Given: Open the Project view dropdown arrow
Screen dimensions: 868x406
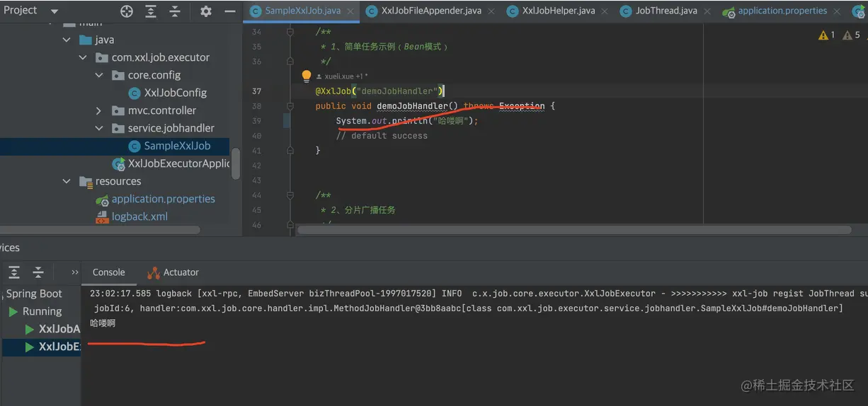Looking at the screenshot, I should [55, 11].
